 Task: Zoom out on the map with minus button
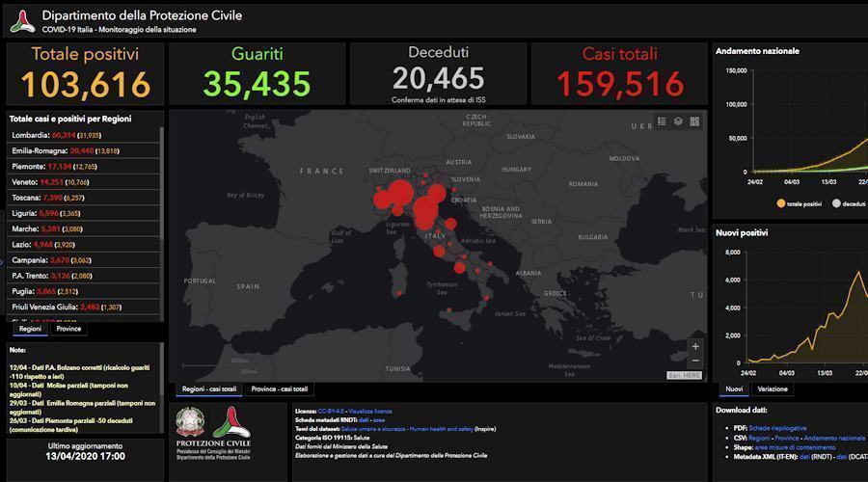pos(695,361)
